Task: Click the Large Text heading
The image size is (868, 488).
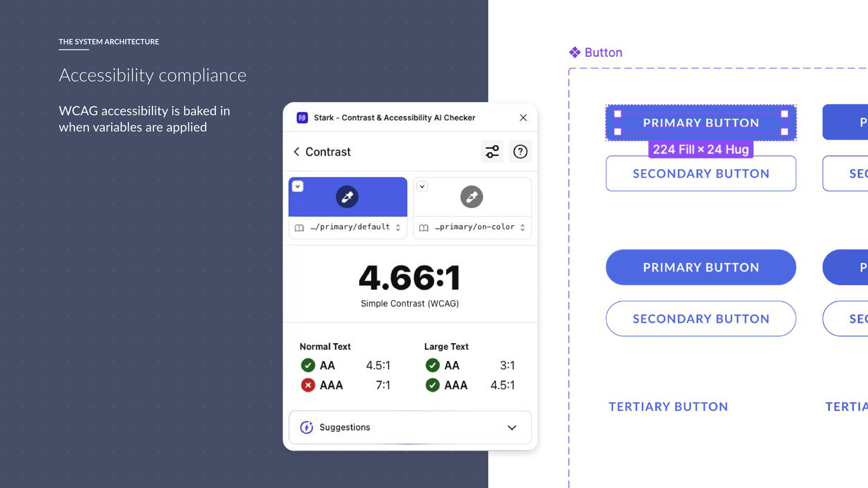Action: (446, 346)
